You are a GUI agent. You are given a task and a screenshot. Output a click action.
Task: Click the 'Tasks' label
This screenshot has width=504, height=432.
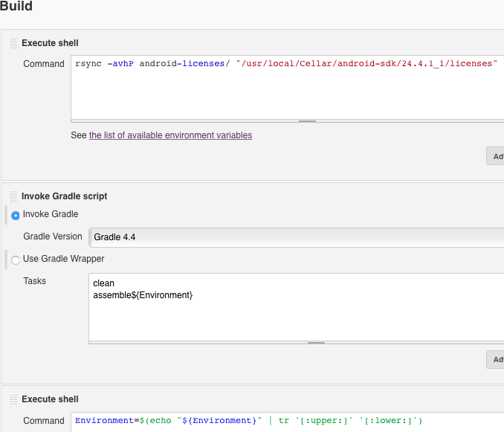(34, 281)
